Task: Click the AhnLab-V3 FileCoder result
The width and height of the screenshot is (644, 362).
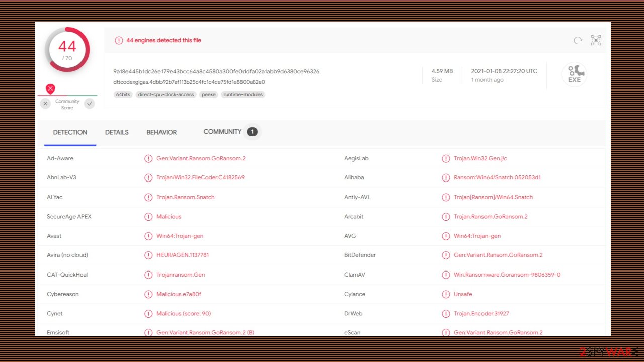Action: click(x=200, y=177)
